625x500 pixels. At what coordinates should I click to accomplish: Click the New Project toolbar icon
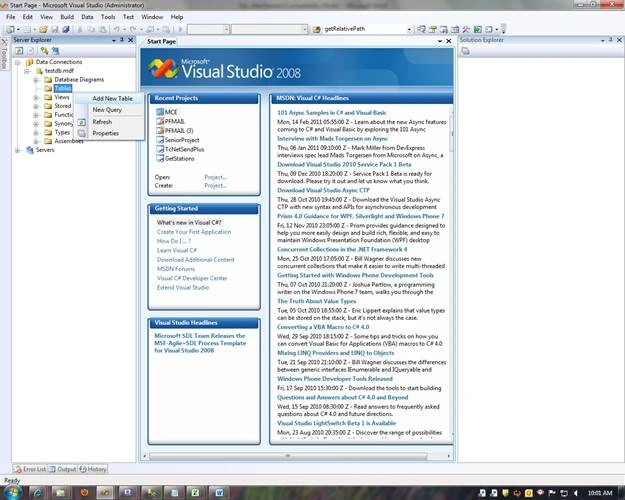click(x=11, y=30)
